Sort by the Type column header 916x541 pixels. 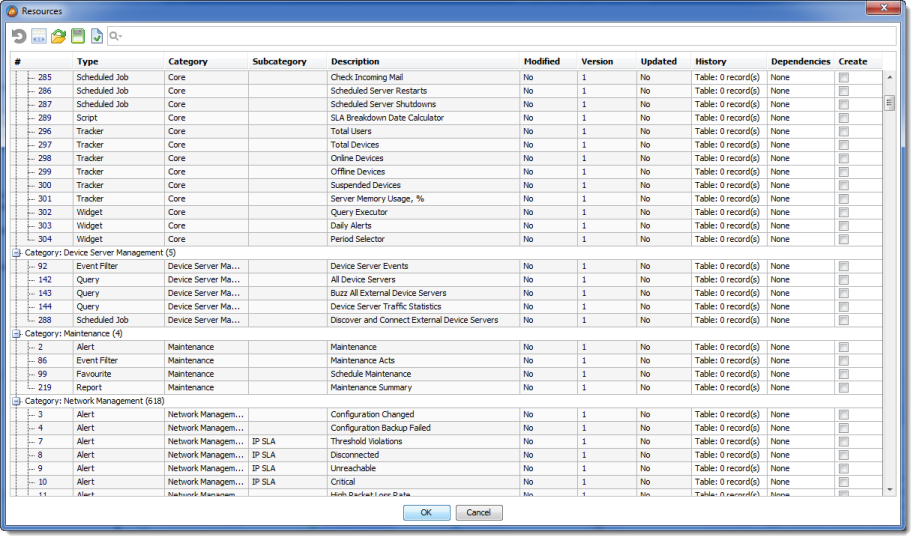point(87,62)
